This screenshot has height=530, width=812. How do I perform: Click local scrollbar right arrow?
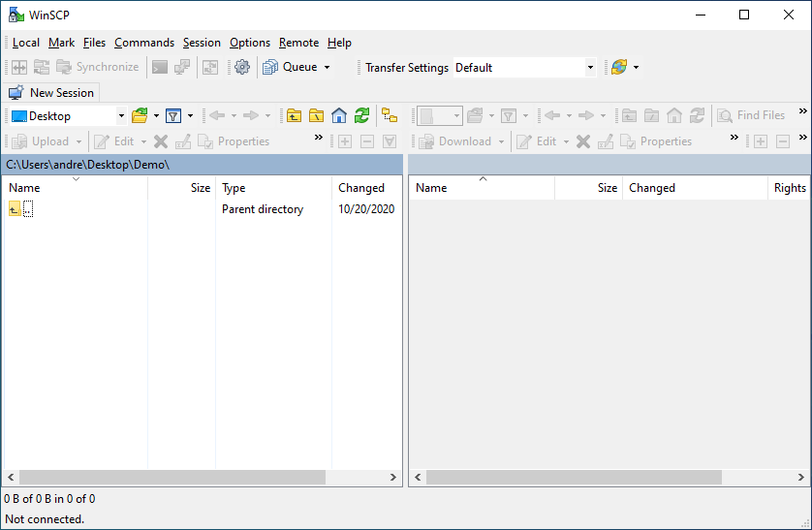[393, 478]
